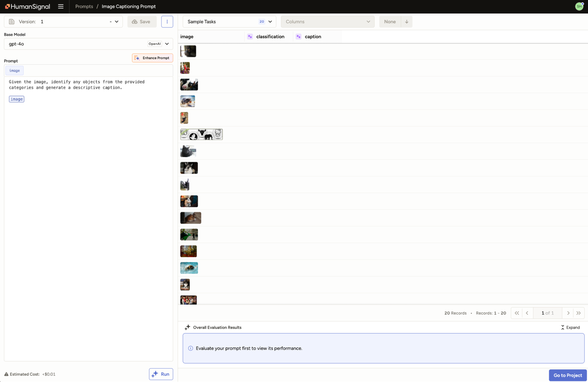Open the Version selector dropdown
The width and height of the screenshot is (588, 382).
(63, 22)
